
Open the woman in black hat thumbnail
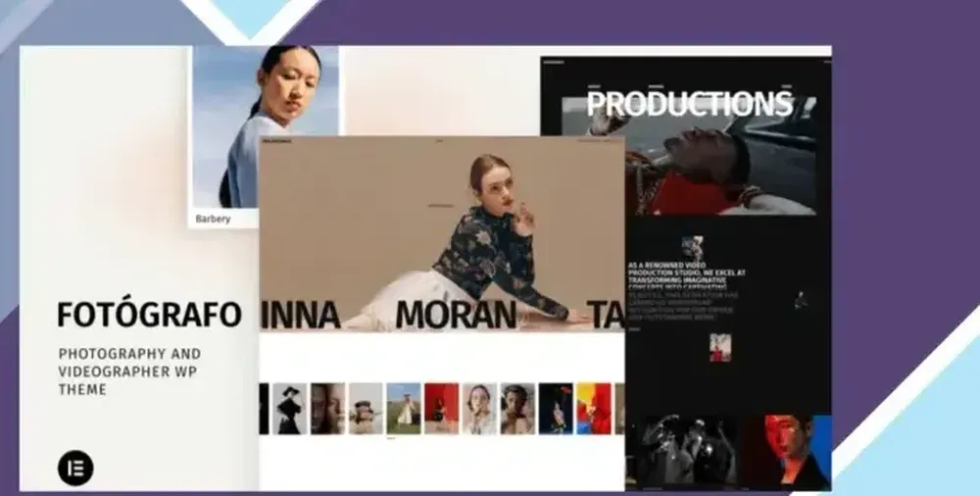pyautogui.click(x=290, y=409)
